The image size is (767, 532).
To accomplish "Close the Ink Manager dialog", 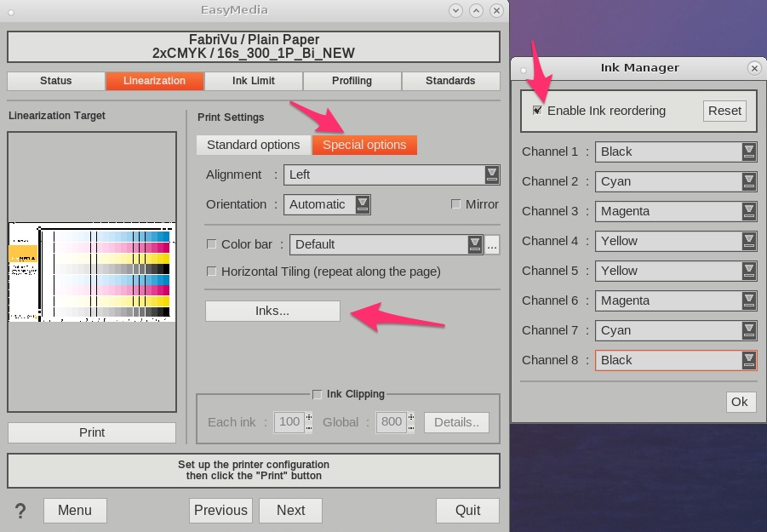I will (x=753, y=68).
